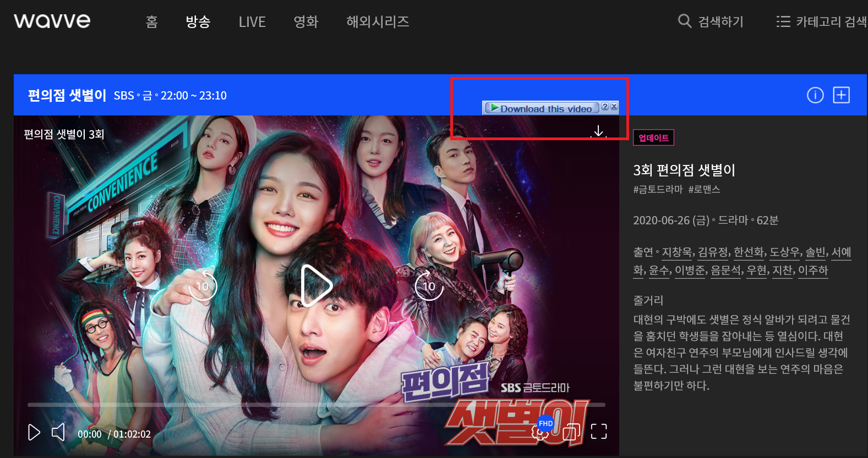
Task: Click the small play button in control bar
Action: coord(34,433)
